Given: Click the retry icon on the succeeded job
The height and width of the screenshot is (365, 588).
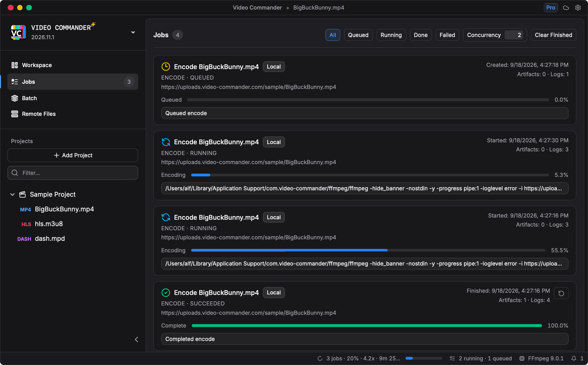Looking at the screenshot, I should (x=561, y=293).
